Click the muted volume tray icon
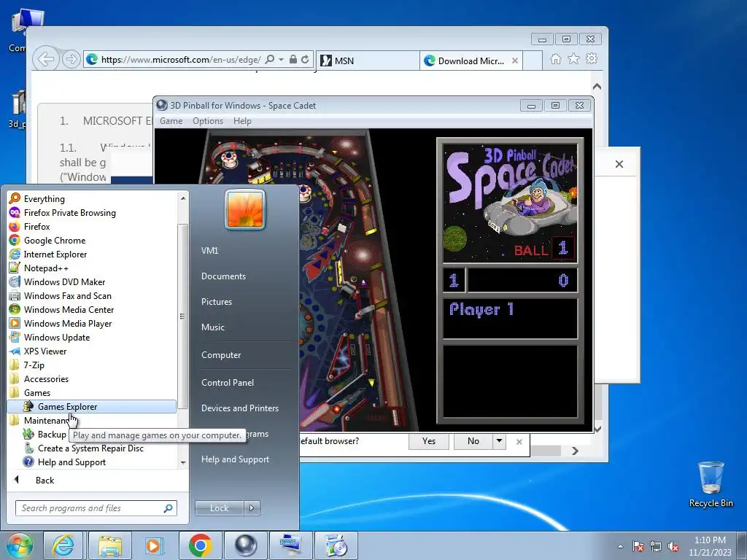Viewport: 747px width, 560px height. pos(673,547)
